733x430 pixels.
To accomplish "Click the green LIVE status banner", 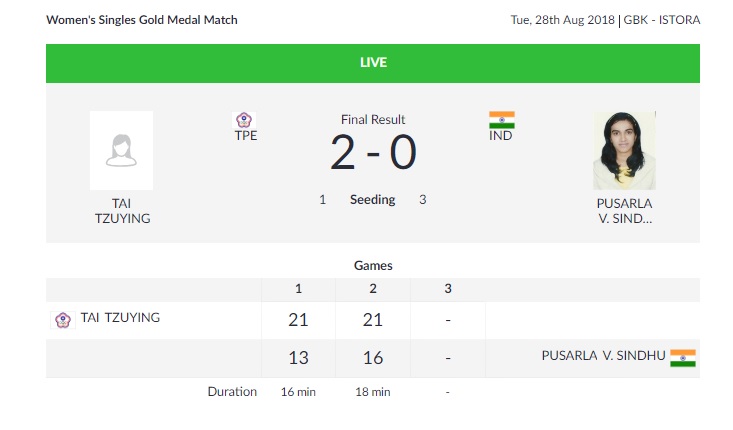I will (373, 64).
